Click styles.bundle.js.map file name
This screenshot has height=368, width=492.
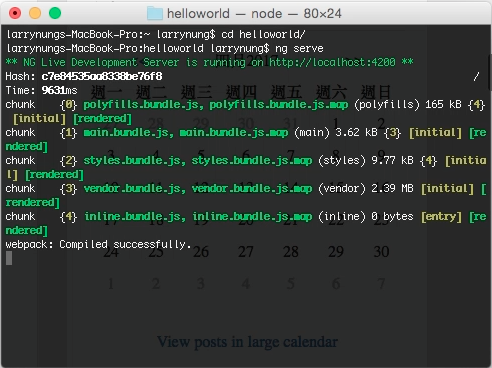click(x=252, y=161)
